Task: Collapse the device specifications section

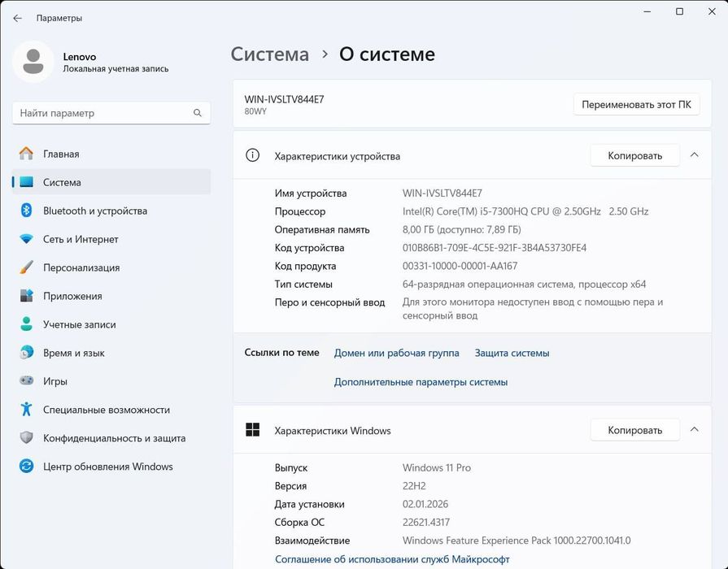Action: [x=694, y=155]
